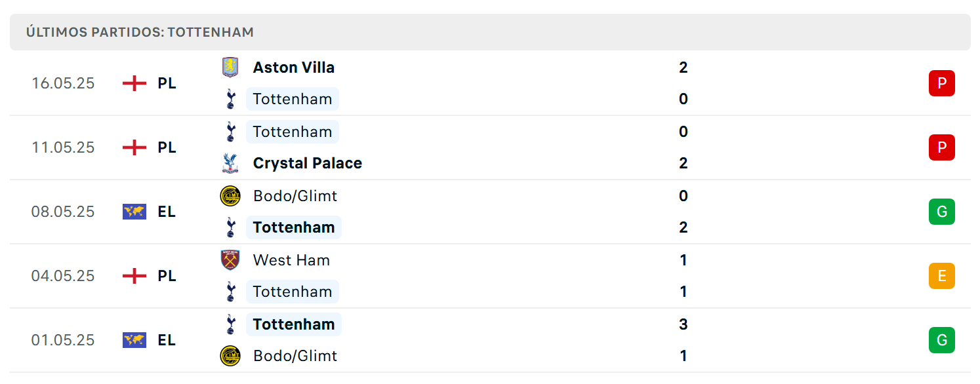The width and height of the screenshot is (980, 384).
Task: Open West Ham team name link
Action: pos(292,260)
